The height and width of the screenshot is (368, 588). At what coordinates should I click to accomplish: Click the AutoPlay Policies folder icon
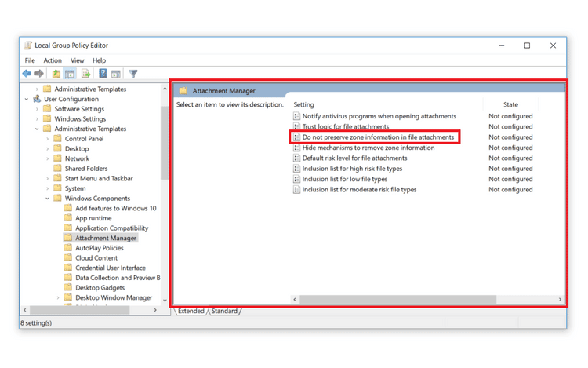68,248
